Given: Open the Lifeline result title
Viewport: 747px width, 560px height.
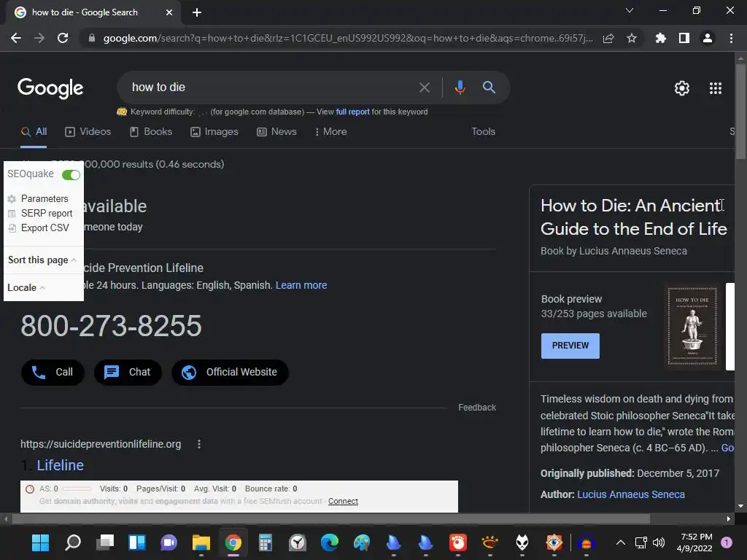Looking at the screenshot, I should click(60, 465).
